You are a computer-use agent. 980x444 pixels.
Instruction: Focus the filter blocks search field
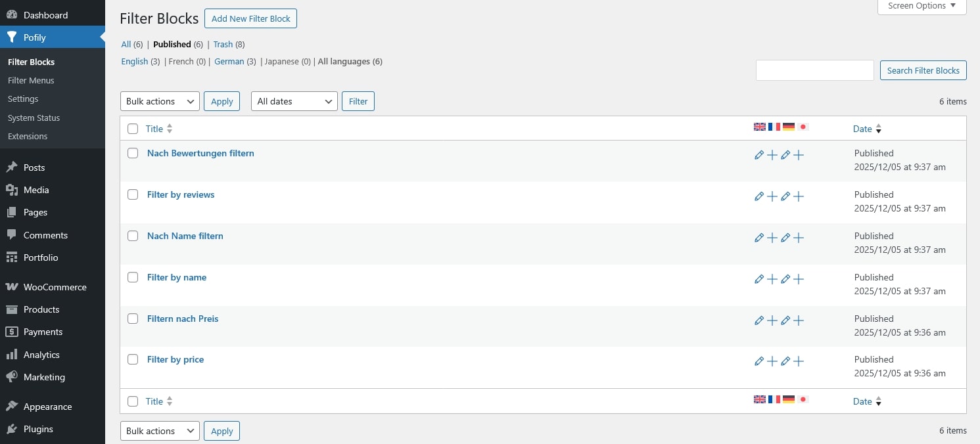pos(814,70)
